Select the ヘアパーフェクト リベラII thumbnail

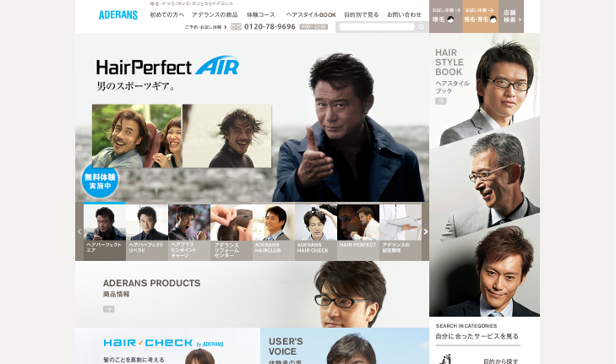pyautogui.click(x=147, y=231)
